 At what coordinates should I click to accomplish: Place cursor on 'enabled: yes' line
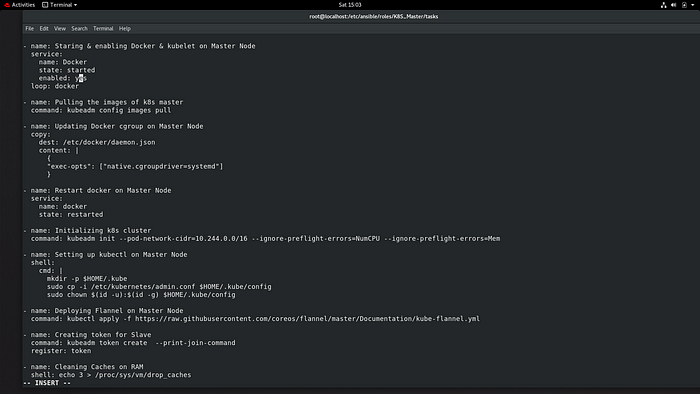[62, 78]
